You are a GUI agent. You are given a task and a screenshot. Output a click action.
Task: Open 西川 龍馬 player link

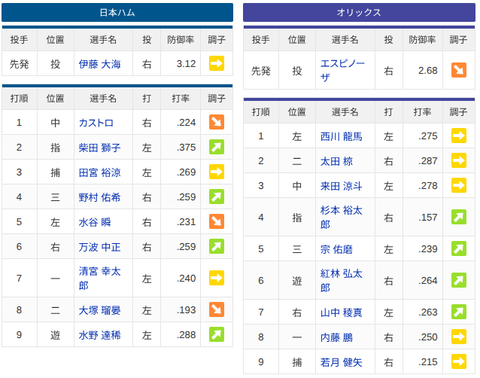point(341,136)
